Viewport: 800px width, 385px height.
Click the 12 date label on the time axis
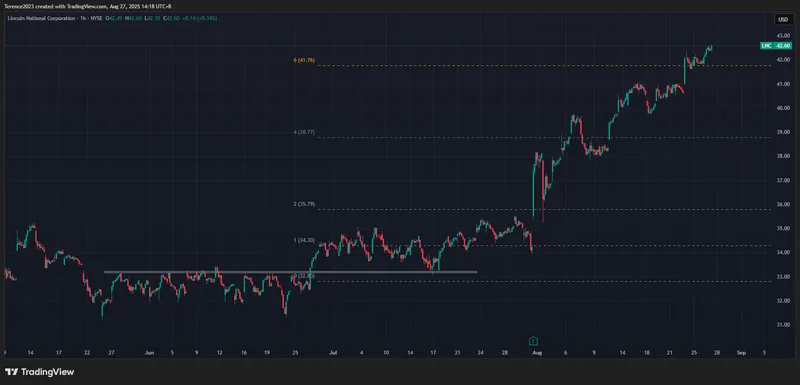point(219,352)
